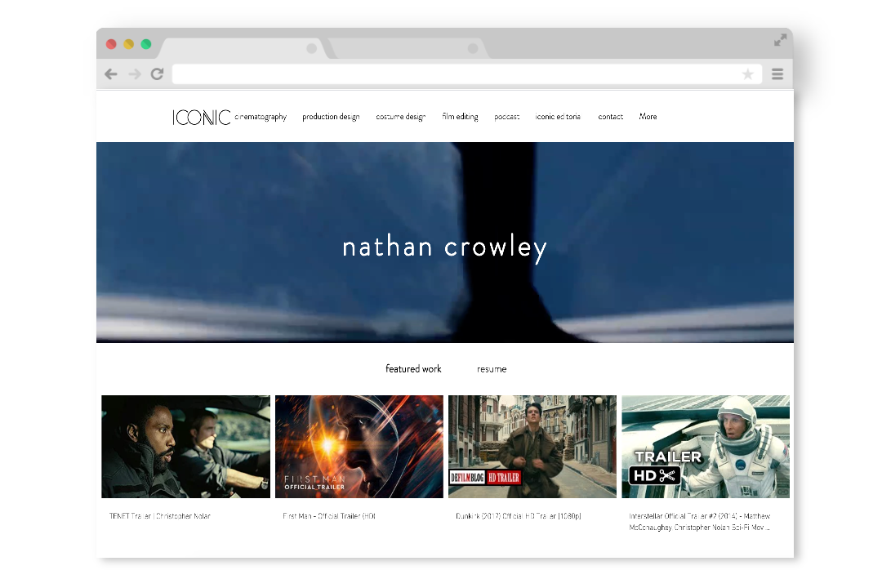The image size is (882, 588).
Task: Focus the browser address bar
Action: [457, 74]
